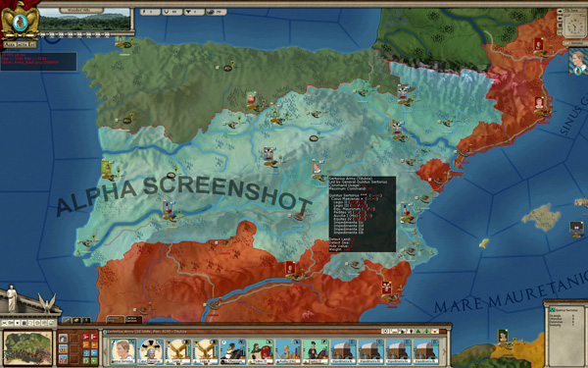Switch to the first army stack tab
The width and height of the screenshot is (588, 368).
(x=115, y=319)
